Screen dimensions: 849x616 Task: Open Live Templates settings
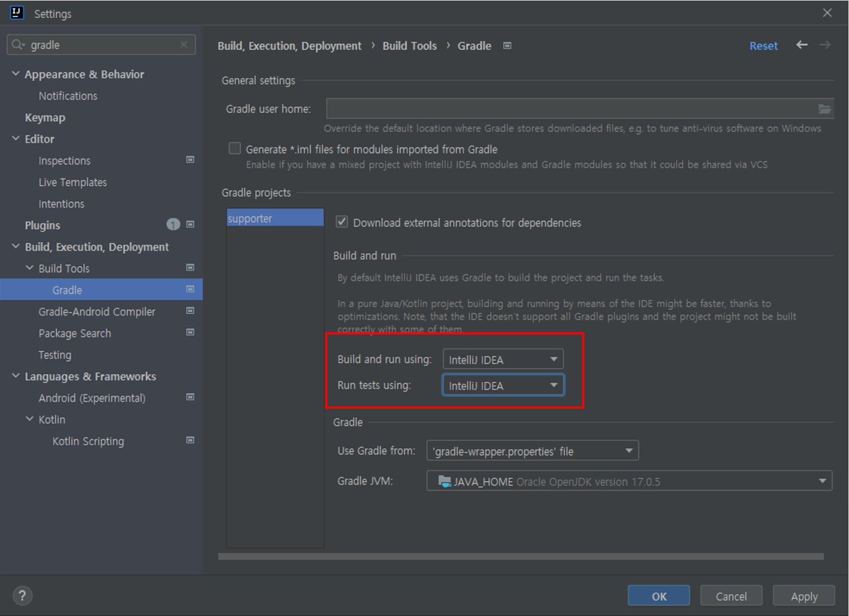point(72,182)
